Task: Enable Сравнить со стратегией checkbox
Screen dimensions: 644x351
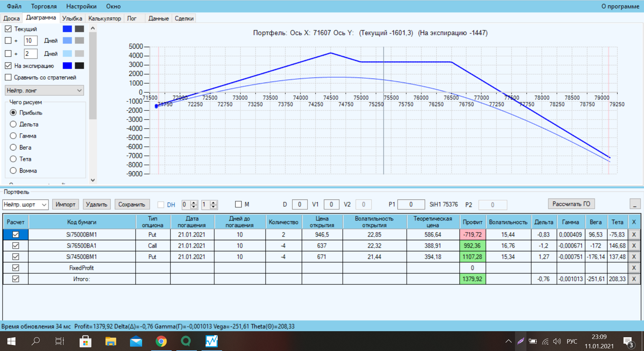Action: (x=8, y=78)
